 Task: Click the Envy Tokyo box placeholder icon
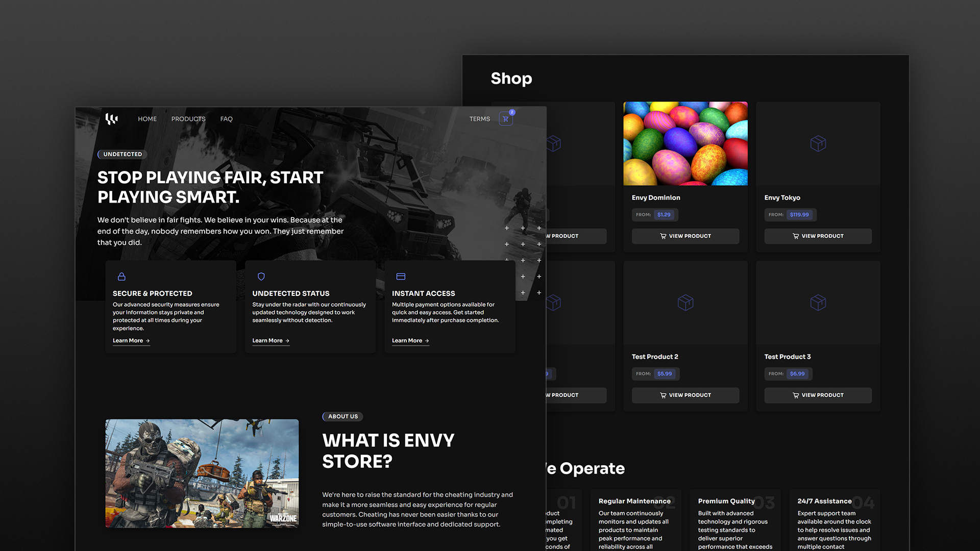818,143
